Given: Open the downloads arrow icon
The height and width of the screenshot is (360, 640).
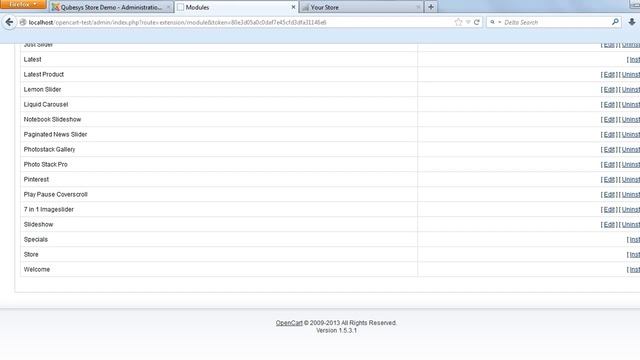Looking at the screenshot, I should 631,22.
